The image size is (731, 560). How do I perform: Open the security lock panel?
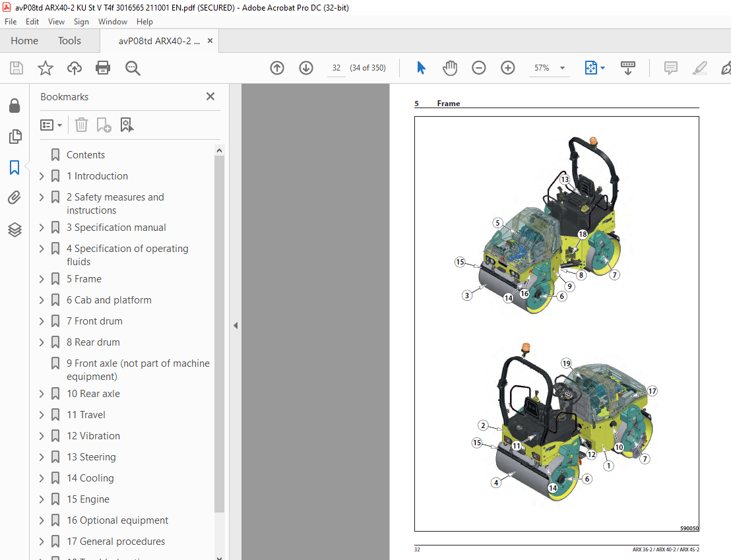click(x=15, y=106)
